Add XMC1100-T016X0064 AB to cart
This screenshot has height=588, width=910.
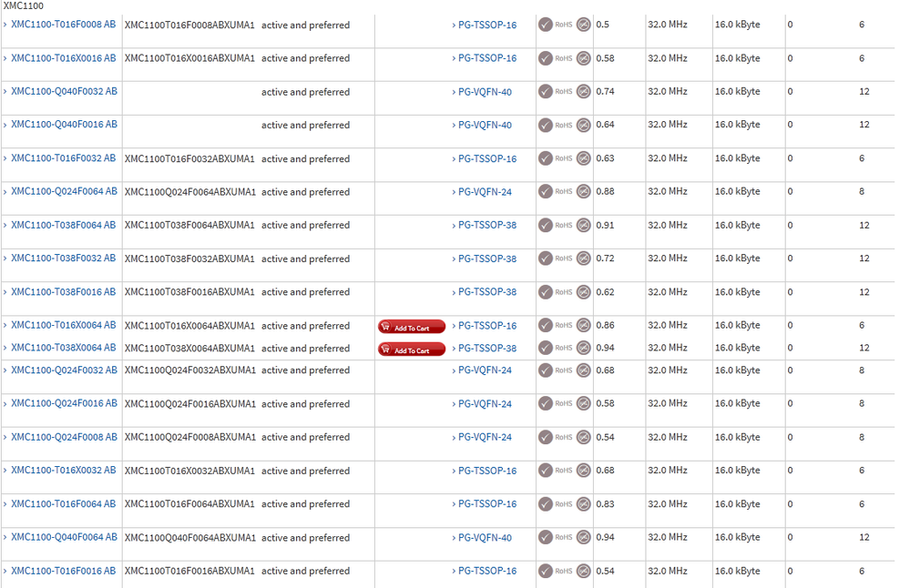pyautogui.click(x=412, y=327)
